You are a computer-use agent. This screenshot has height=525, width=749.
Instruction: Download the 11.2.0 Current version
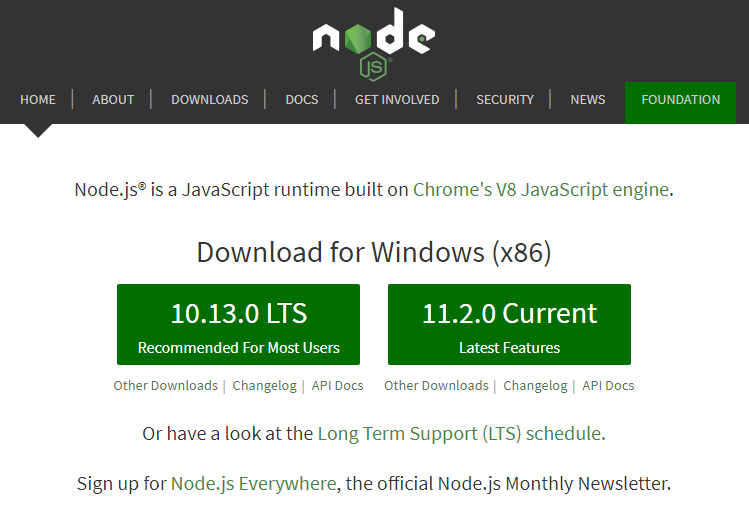509,325
